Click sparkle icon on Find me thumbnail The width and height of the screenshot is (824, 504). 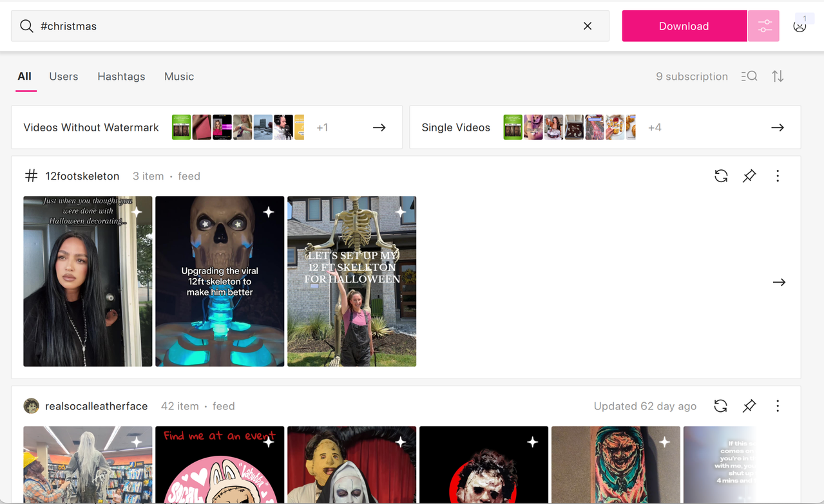point(269,442)
